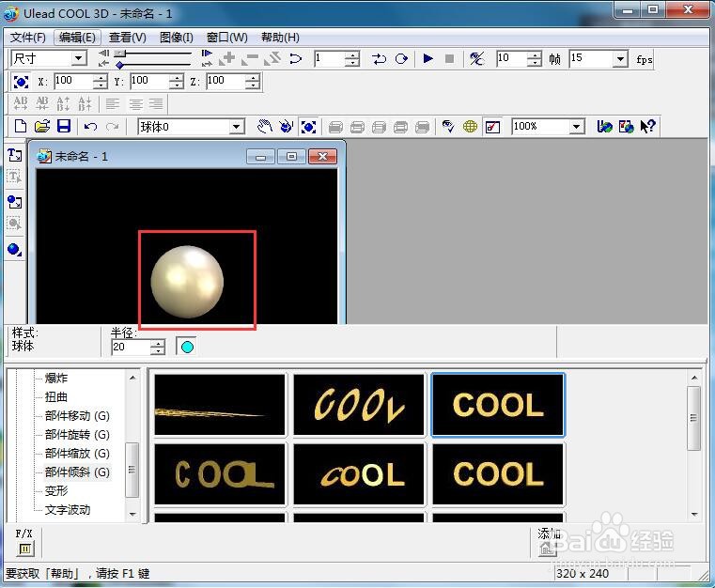The width and height of the screenshot is (715, 588).
Task: Open lighting and color eye tool
Action: tap(448, 126)
